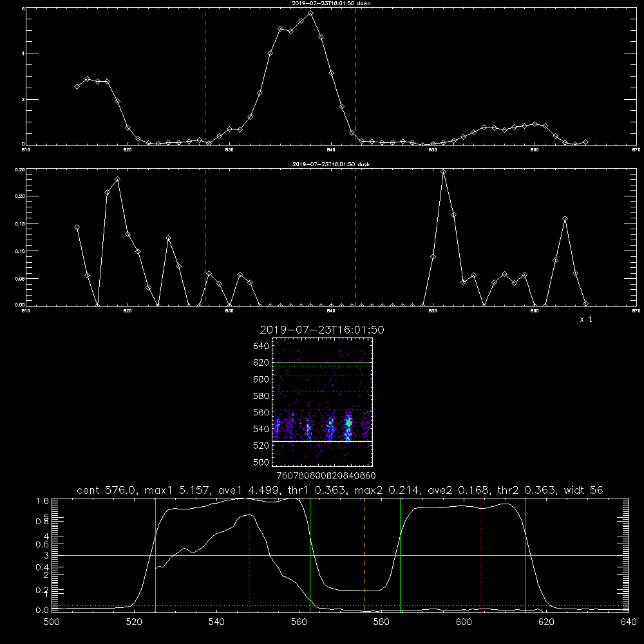The height and width of the screenshot is (644, 644).
Task: Click the "500" x-axis label of bottom plot
Action: [x=52, y=622]
